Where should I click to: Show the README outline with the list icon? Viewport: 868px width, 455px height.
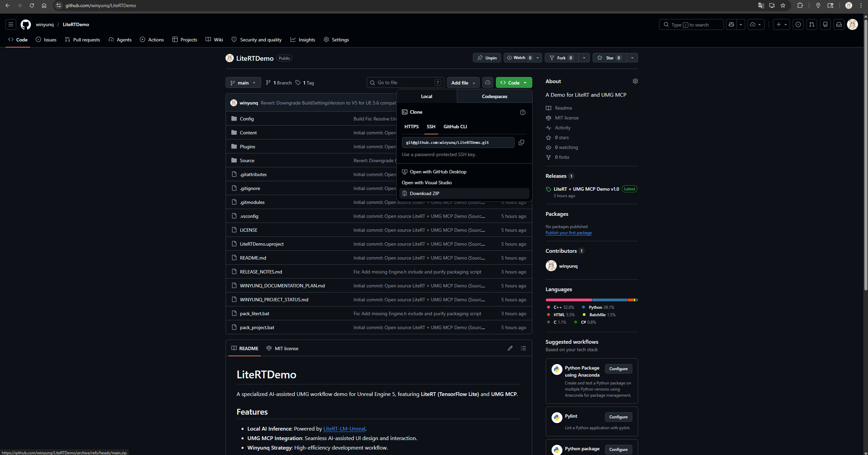(523, 348)
